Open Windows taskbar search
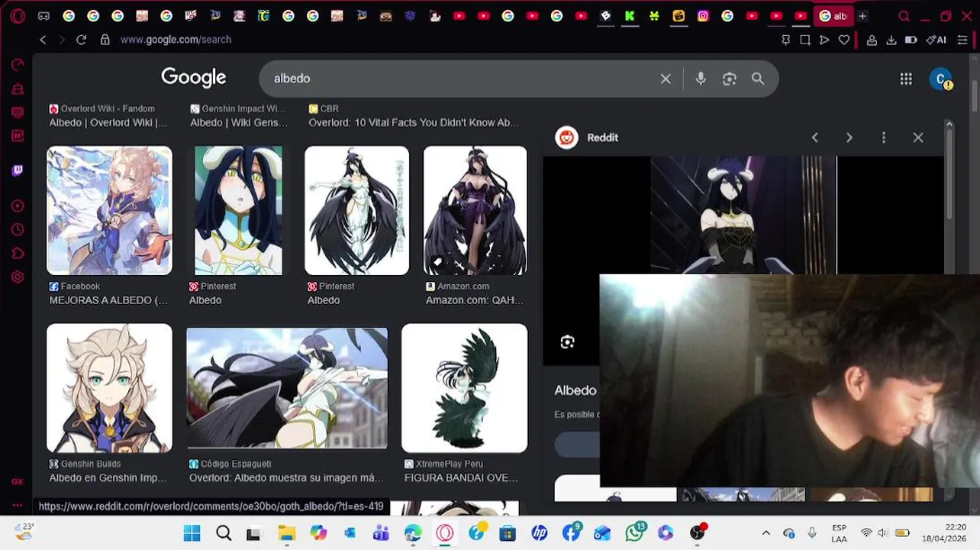Screen dimensions: 980x550 pos(224,533)
